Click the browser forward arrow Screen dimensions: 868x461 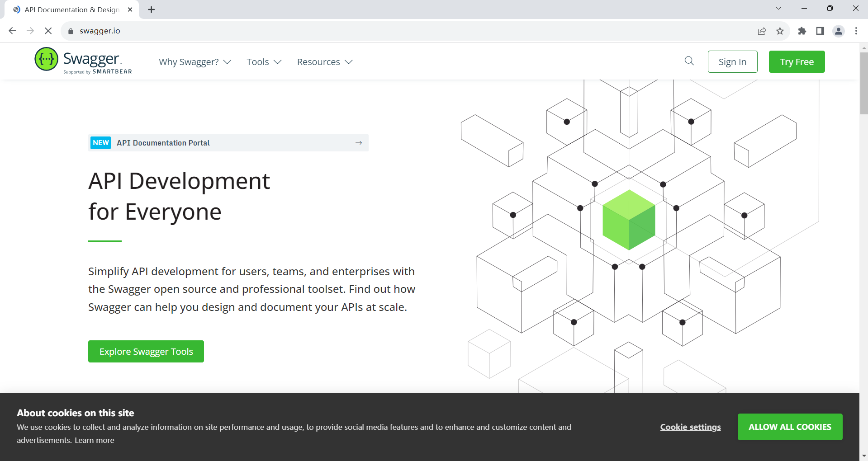pyautogui.click(x=30, y=31)
